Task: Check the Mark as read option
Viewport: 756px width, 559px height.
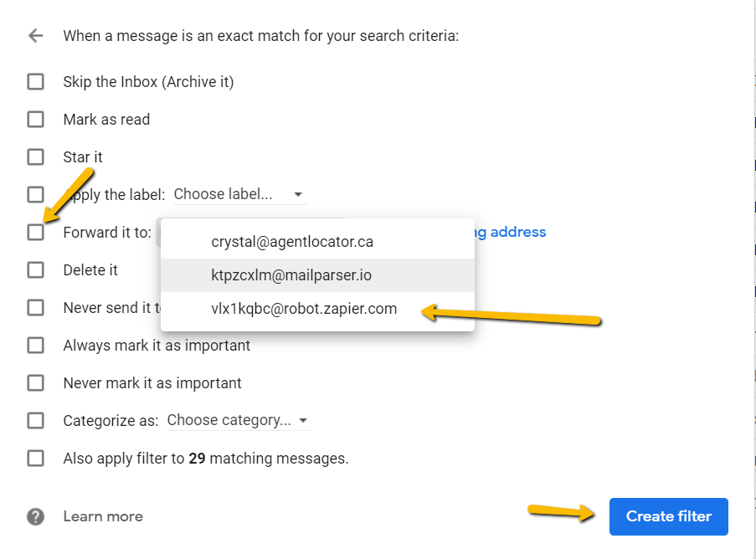Action: pyautogui.click(x=36, y=120)
